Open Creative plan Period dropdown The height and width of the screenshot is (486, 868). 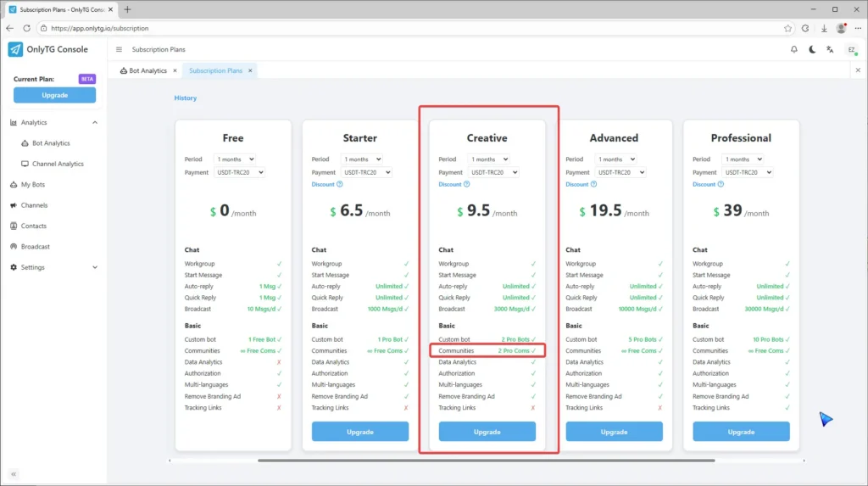[x=488, y=159]
